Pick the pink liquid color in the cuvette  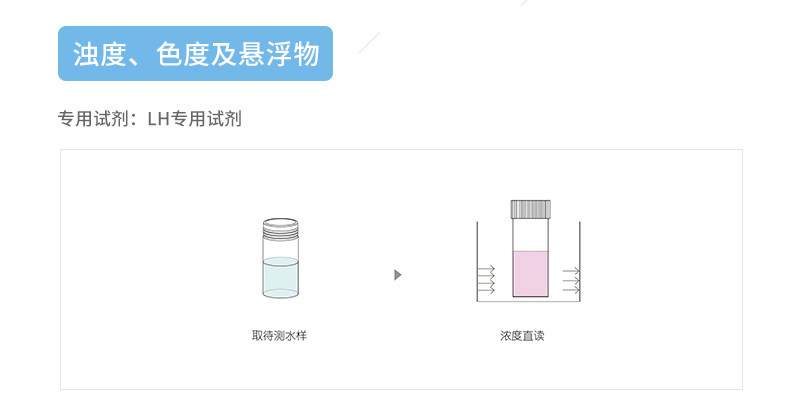[x=530, y=274]
